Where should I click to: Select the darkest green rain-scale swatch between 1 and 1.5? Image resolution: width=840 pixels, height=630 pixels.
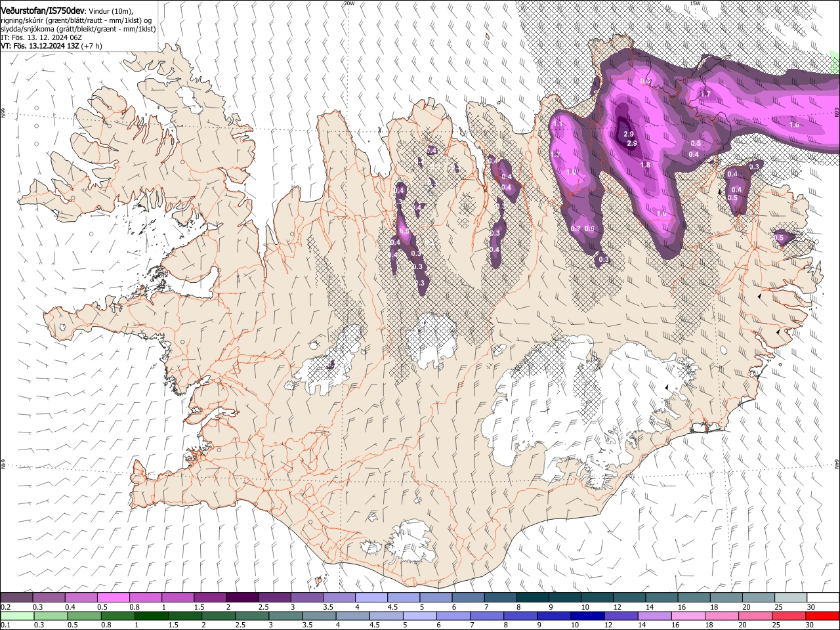pos(152,616)
